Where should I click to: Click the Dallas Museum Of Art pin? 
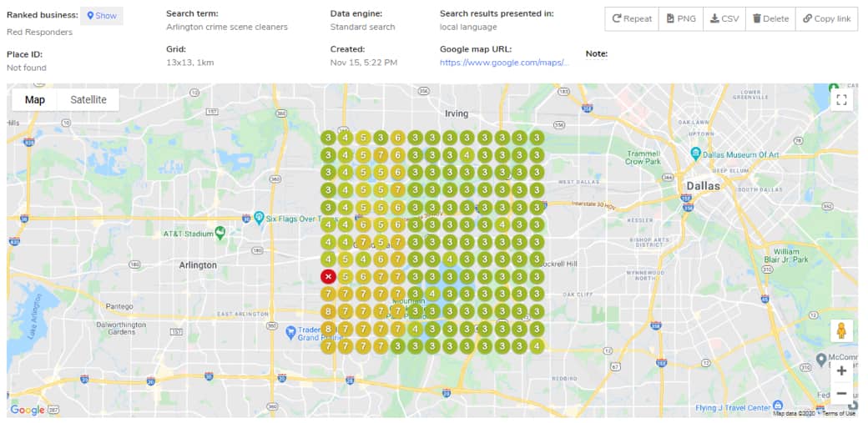[695, 154]
